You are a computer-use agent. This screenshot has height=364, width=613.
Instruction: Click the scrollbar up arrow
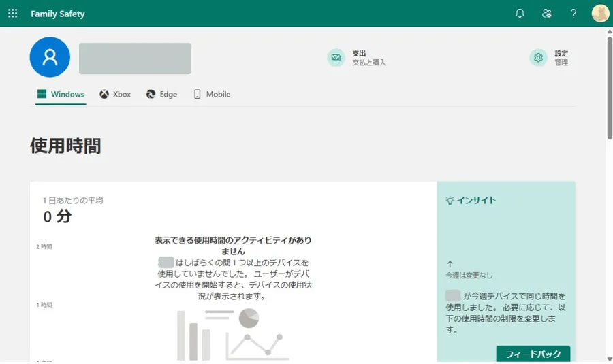609,32
